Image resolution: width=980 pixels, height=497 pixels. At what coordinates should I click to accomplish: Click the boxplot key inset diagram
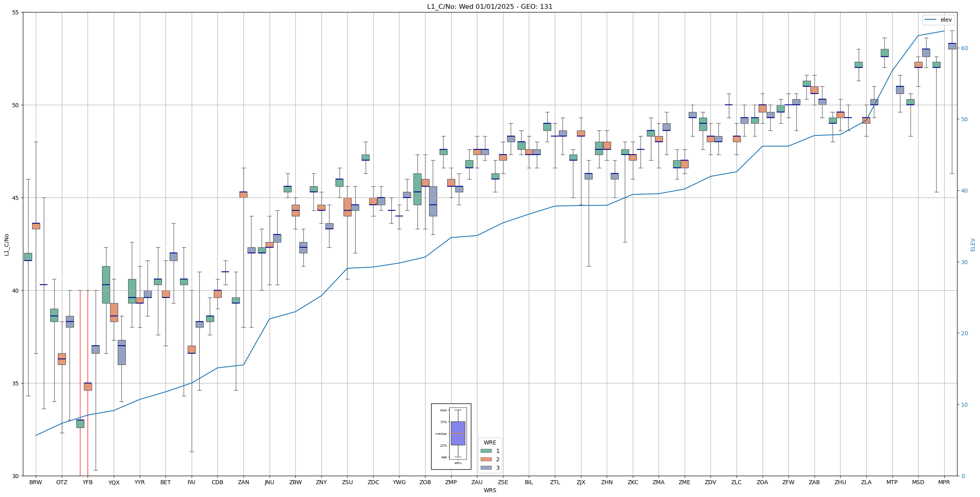451,436
